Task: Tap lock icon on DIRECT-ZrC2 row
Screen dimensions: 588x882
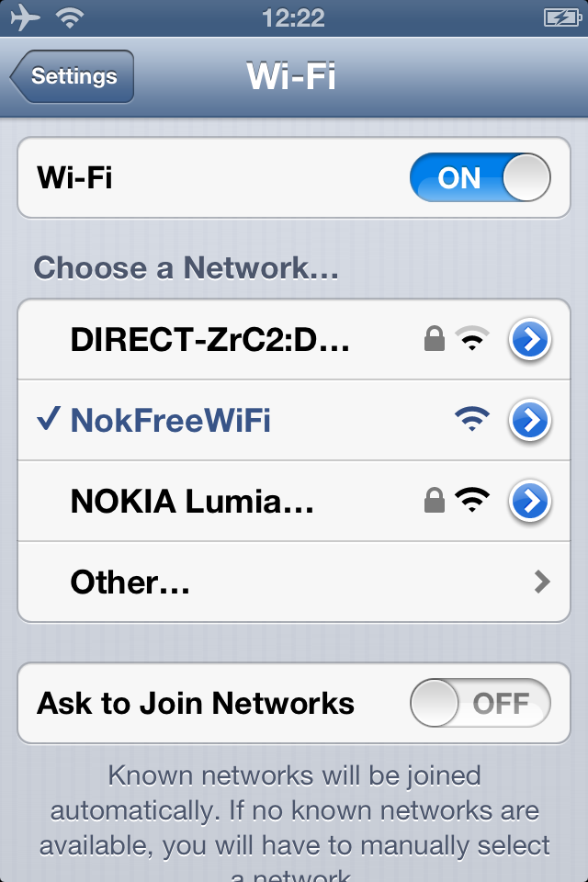Action: pyautogui.click(x=434, y=338)
